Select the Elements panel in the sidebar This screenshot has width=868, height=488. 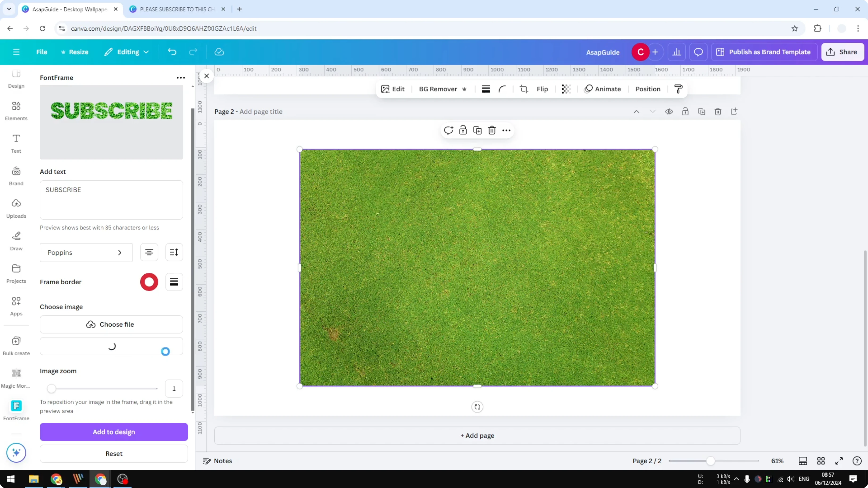pos(16,111)
